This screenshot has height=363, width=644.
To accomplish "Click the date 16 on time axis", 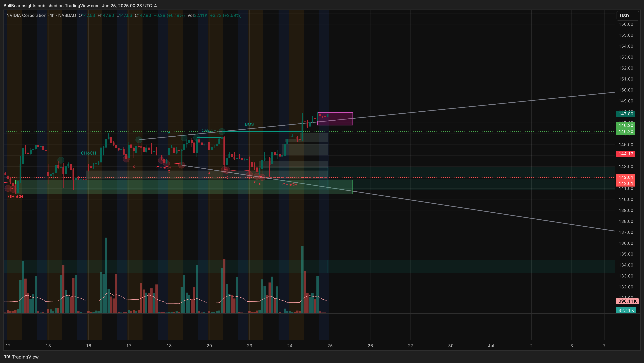I will [x=88, y=346].
